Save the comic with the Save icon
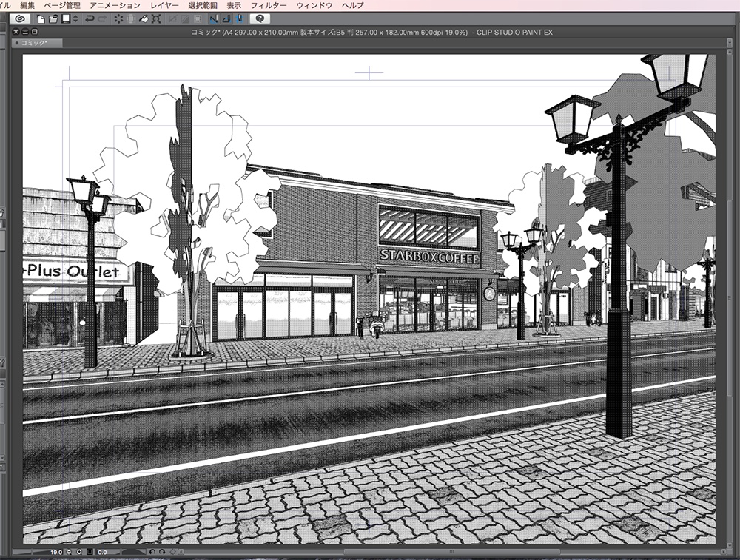The image size is (740, 560). (66, 19)
